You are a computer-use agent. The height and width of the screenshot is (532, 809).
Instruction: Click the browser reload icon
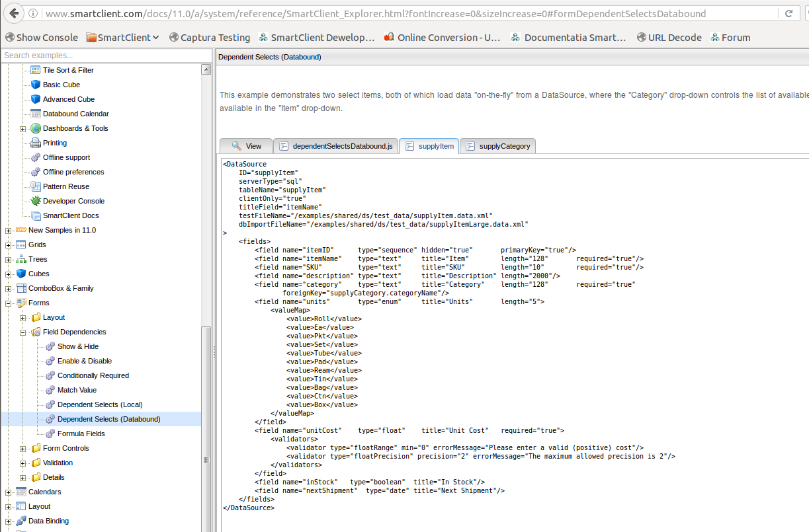pyautogui.click(x=788, y=13)
